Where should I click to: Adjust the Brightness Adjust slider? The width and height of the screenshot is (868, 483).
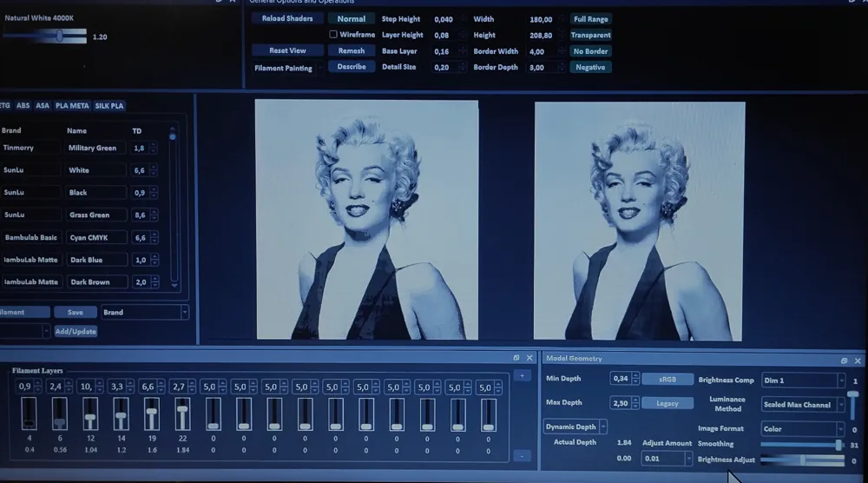click(803, 460)
